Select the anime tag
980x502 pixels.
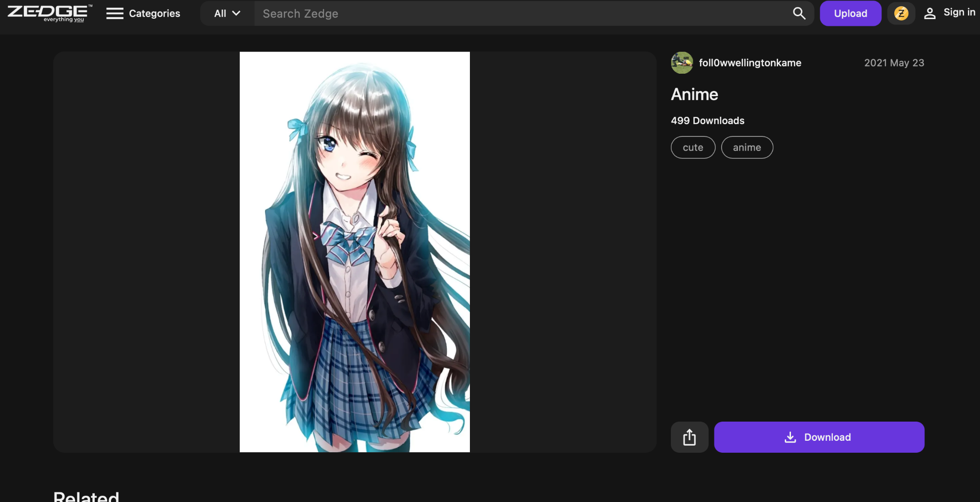click(747, 147)
